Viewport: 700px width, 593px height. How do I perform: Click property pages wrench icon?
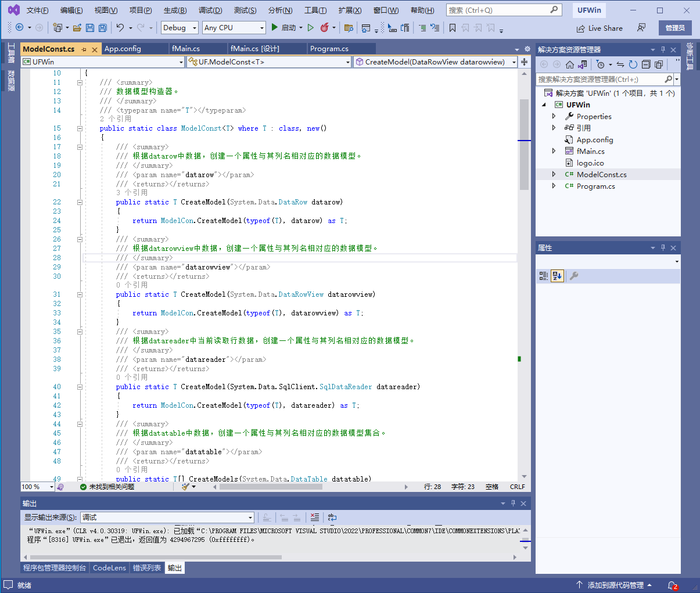[x=574, y=276]
